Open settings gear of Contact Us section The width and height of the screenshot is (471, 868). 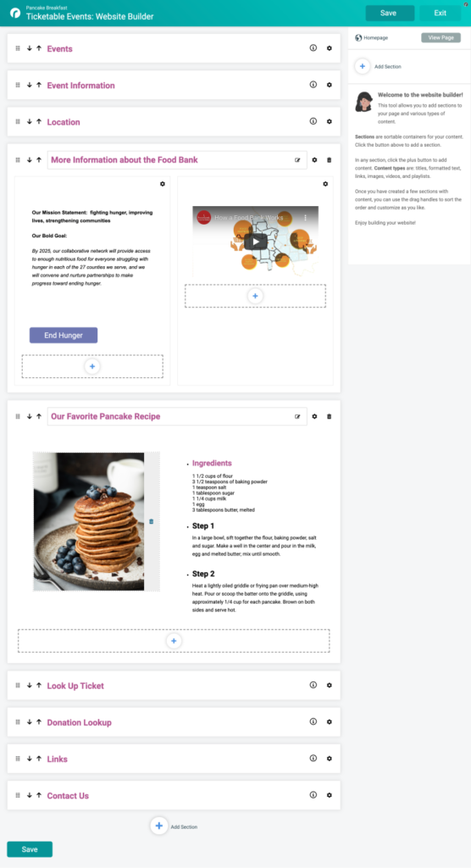click(330, 795)
